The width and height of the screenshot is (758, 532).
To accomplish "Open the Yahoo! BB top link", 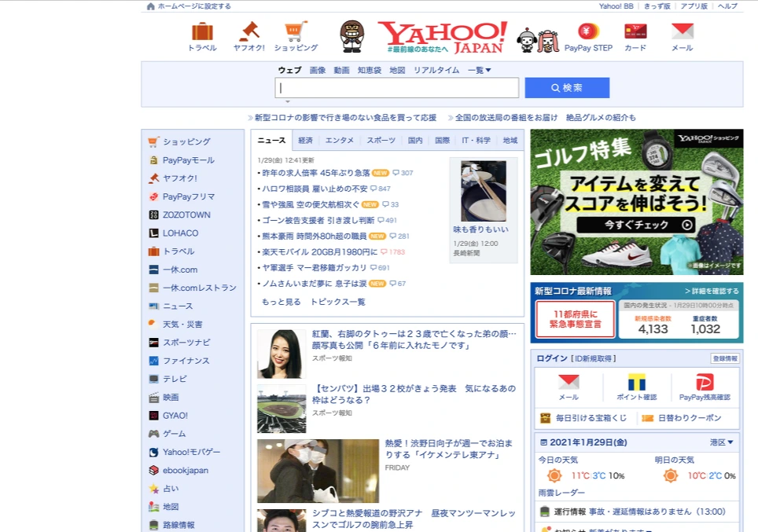I will tap(616, 6).
